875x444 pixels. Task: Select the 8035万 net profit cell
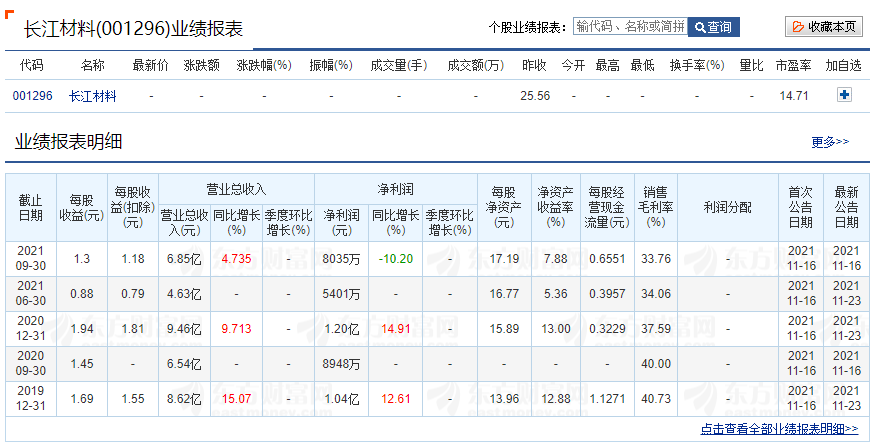tap(341, 259)
